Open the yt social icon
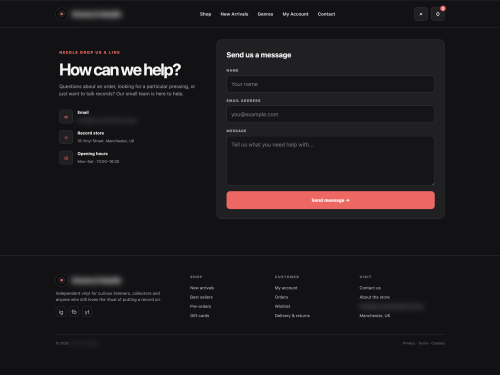This screenshot has width=500, height=375. point(87,312)
